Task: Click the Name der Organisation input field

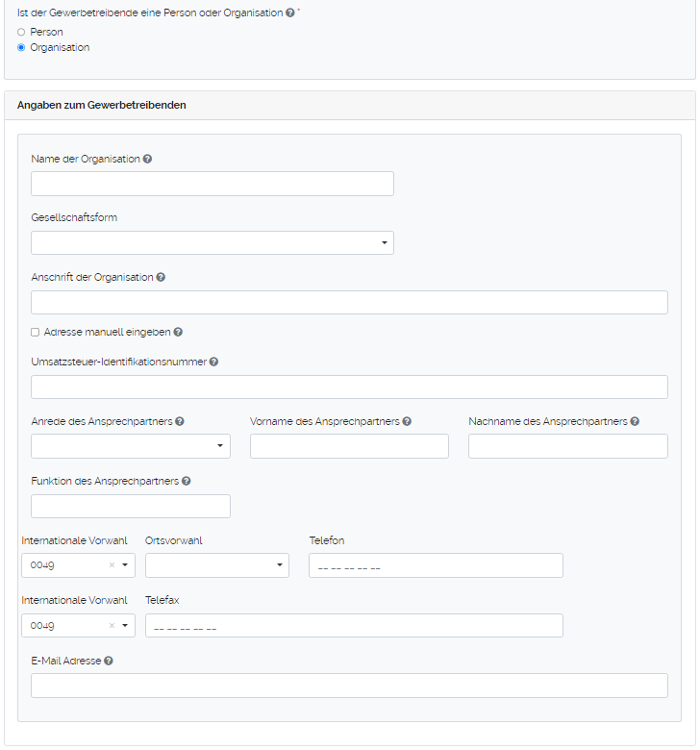Action: 212,184
